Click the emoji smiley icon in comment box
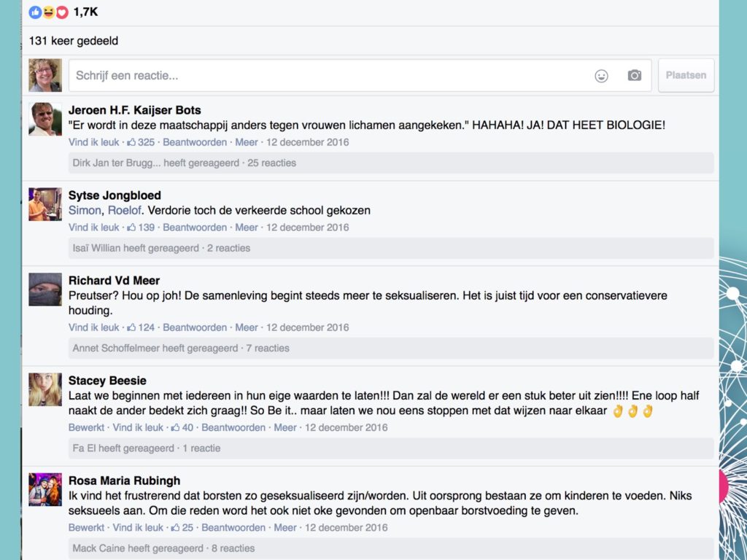 tap(601, 76)
